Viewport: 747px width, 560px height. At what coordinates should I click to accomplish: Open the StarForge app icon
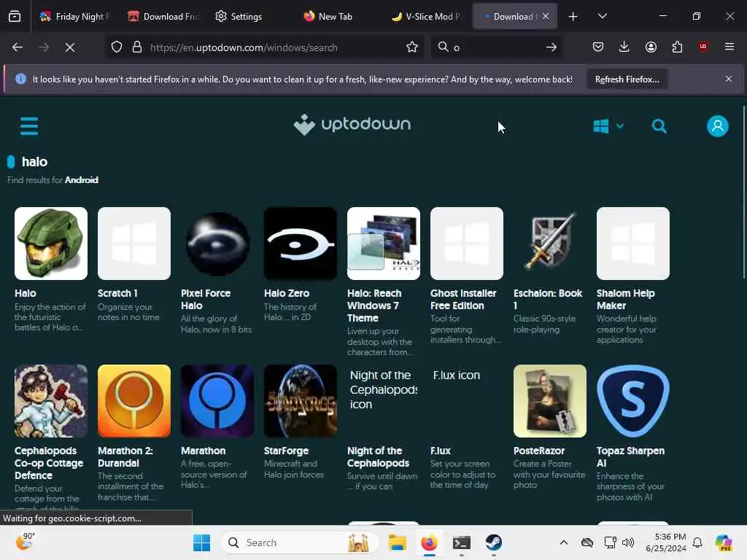point(300,401)
